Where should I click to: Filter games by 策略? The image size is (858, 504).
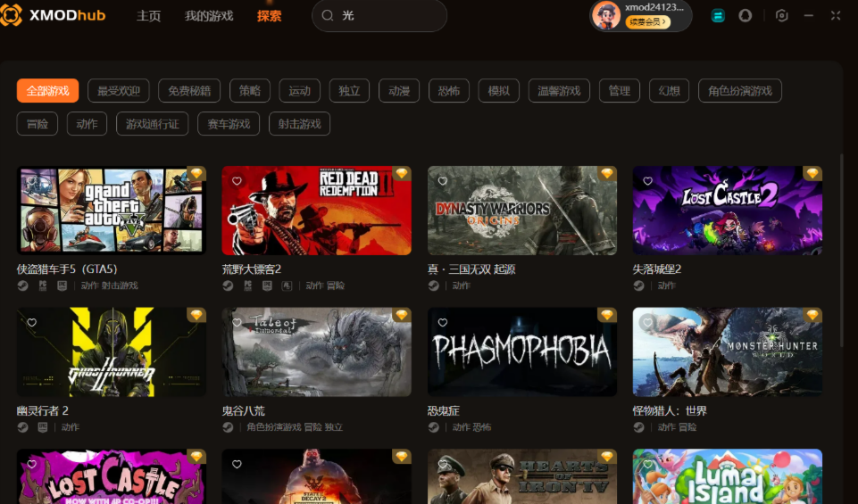(x=249, y=91)
